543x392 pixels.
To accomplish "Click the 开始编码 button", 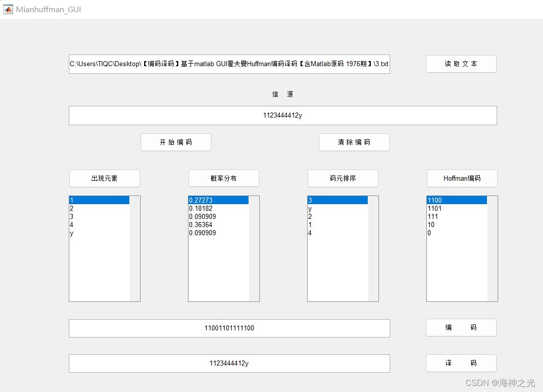I will [176, 142].
